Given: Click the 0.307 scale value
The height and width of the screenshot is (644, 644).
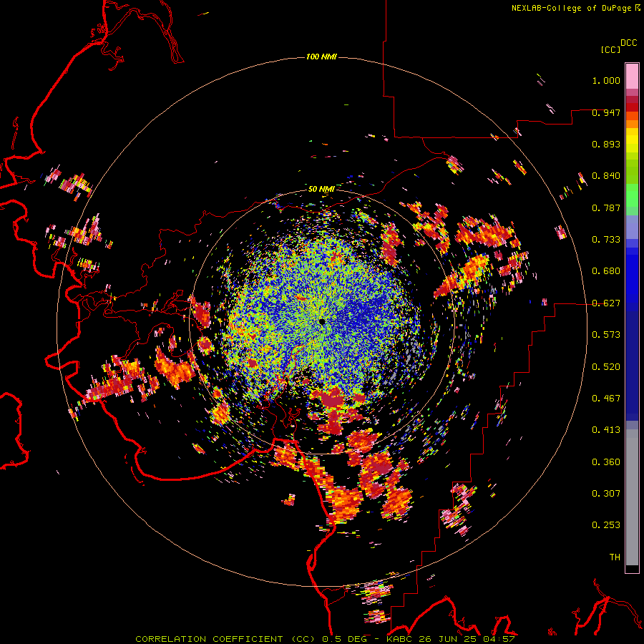Looking at the screenshot, I should [606, 494].
